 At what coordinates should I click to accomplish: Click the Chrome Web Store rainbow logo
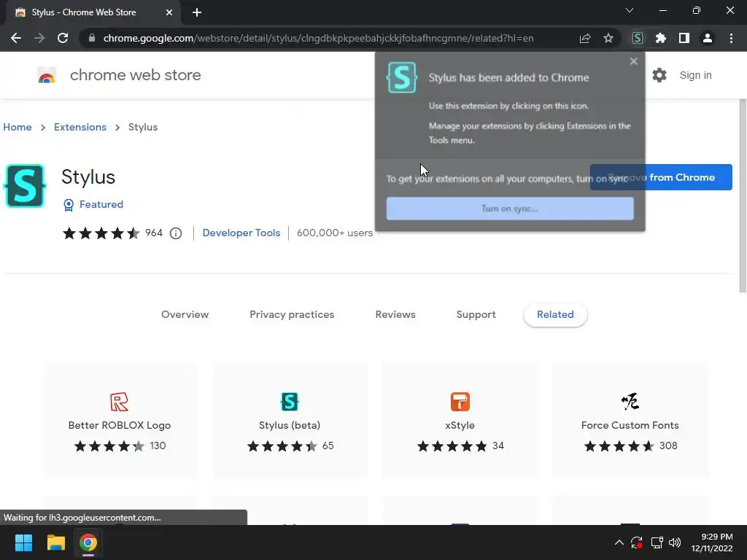(x=47, y=75)
